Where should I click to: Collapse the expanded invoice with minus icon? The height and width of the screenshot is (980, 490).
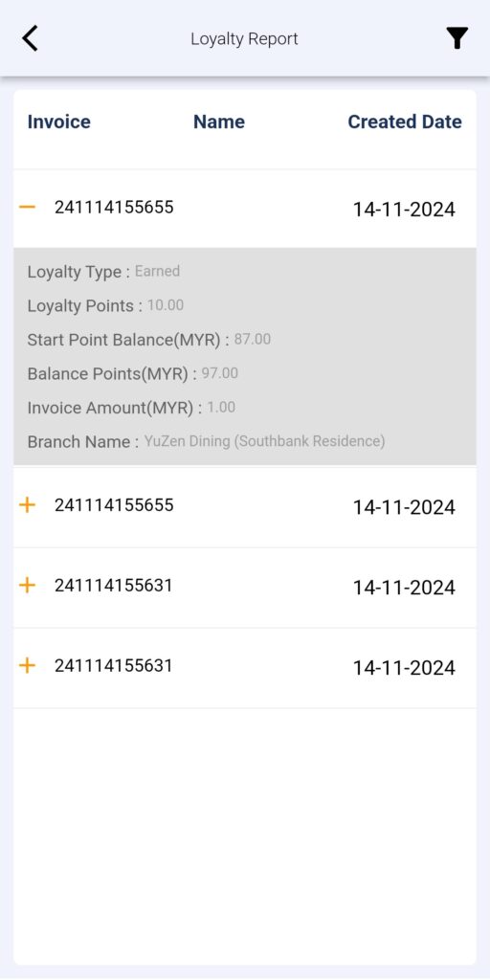tap(27, 207)
